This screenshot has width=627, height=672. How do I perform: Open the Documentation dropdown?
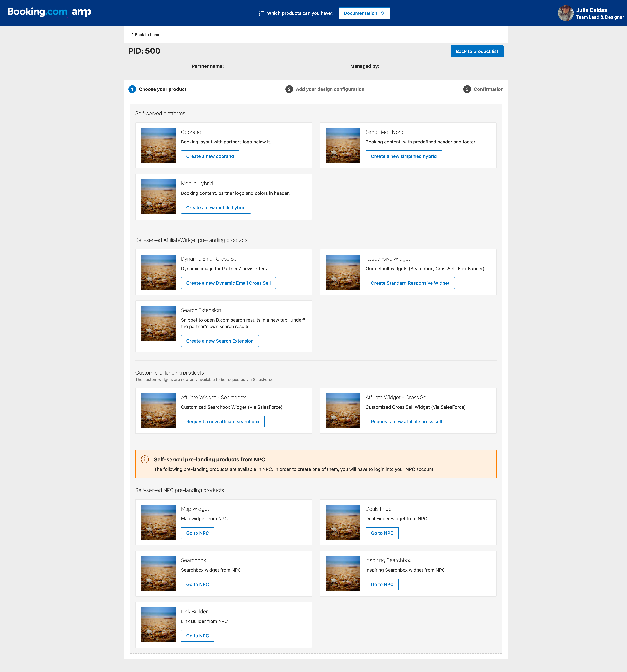coord(364,13)
